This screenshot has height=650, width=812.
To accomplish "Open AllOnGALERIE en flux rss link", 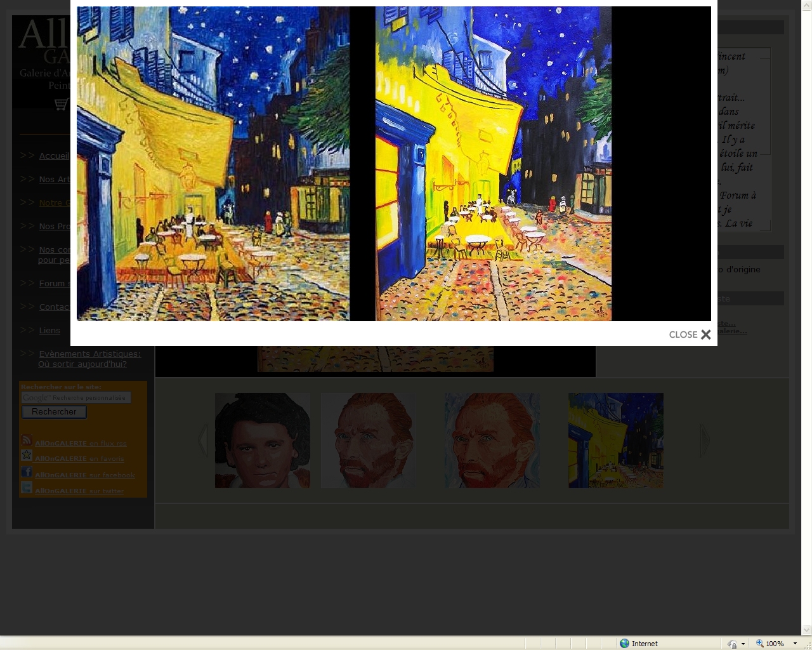I will point(81,443).
